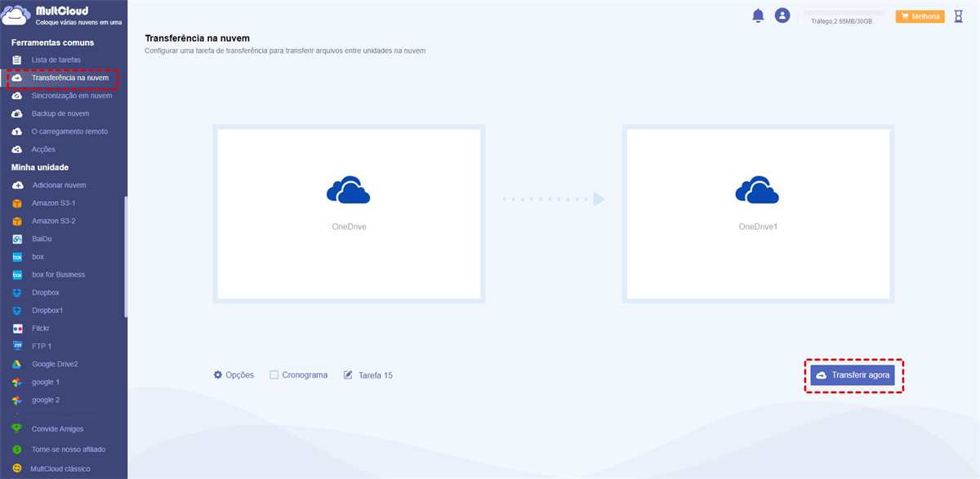Click the FTP 1 drive icon

coord(16,347)
